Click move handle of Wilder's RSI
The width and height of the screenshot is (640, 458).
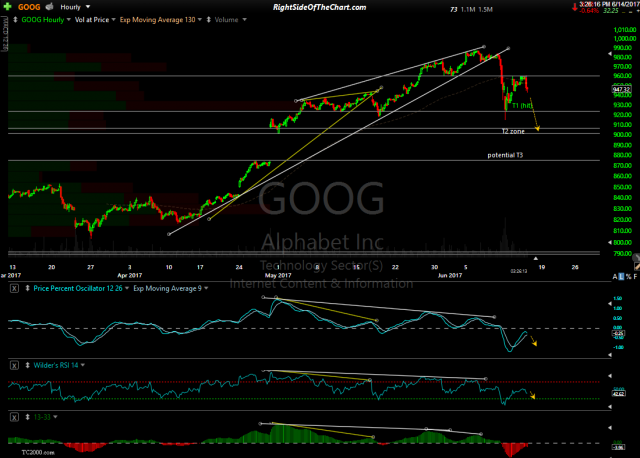27,365
